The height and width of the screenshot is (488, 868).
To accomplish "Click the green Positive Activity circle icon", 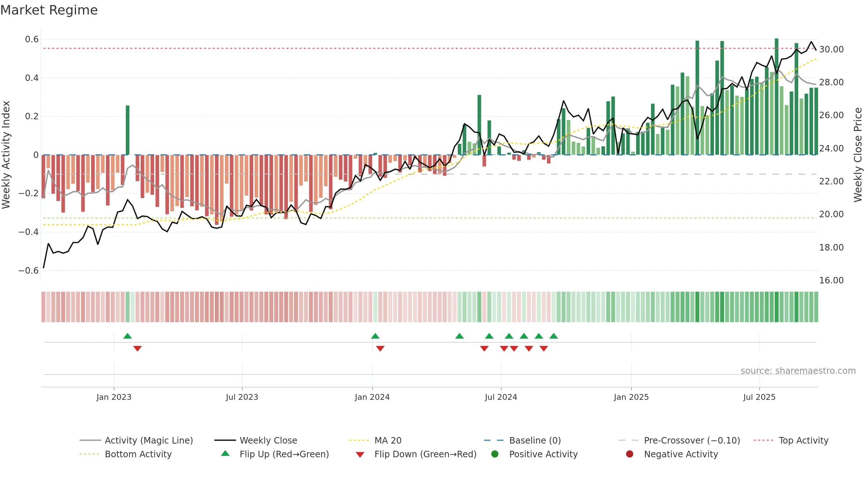I will 495,454.
